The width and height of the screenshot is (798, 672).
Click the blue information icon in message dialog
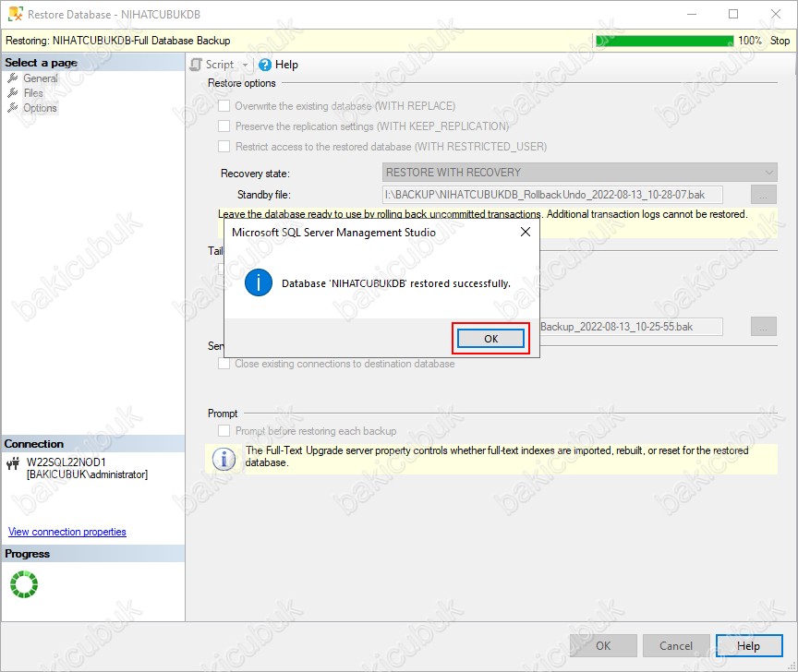point(259,282)
